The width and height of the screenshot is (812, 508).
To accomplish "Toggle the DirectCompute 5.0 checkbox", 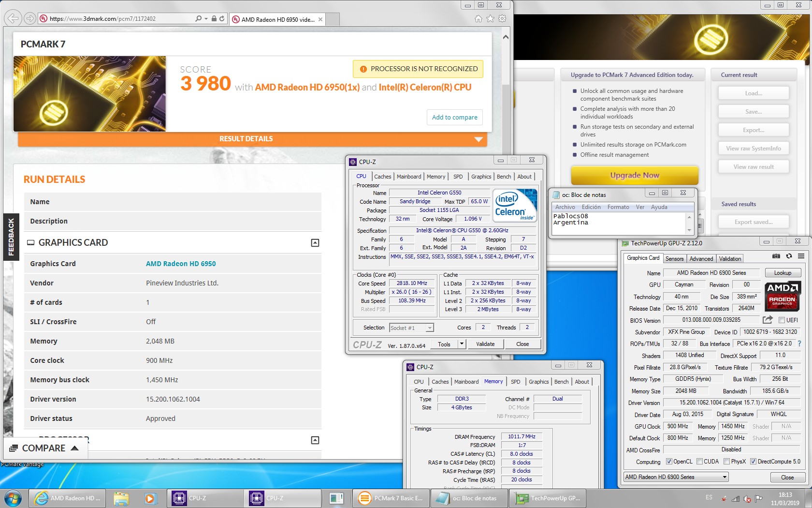I will [753, 462].
